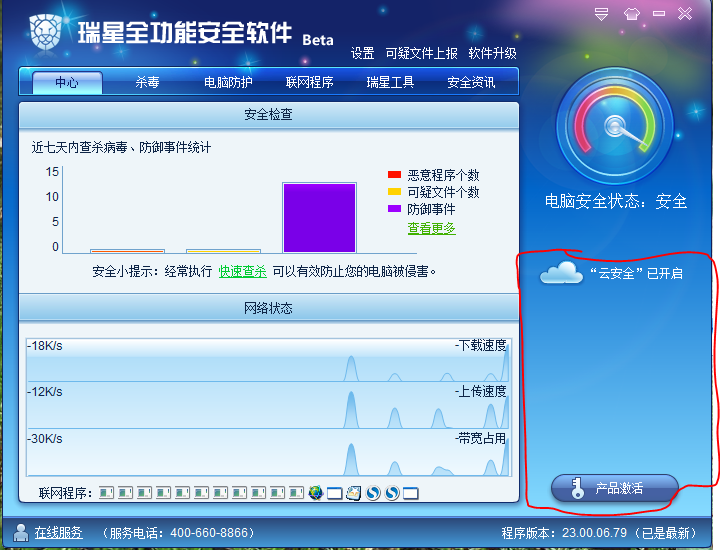Click the 网络状态 section header
The width and height of the screenshot is (720, 550).
click(269, 308)
